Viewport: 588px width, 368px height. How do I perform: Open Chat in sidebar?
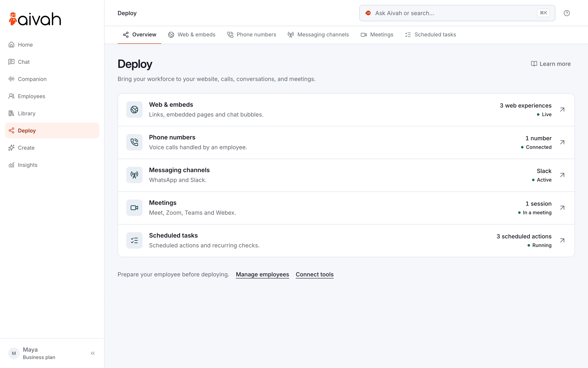pos(52,62)
